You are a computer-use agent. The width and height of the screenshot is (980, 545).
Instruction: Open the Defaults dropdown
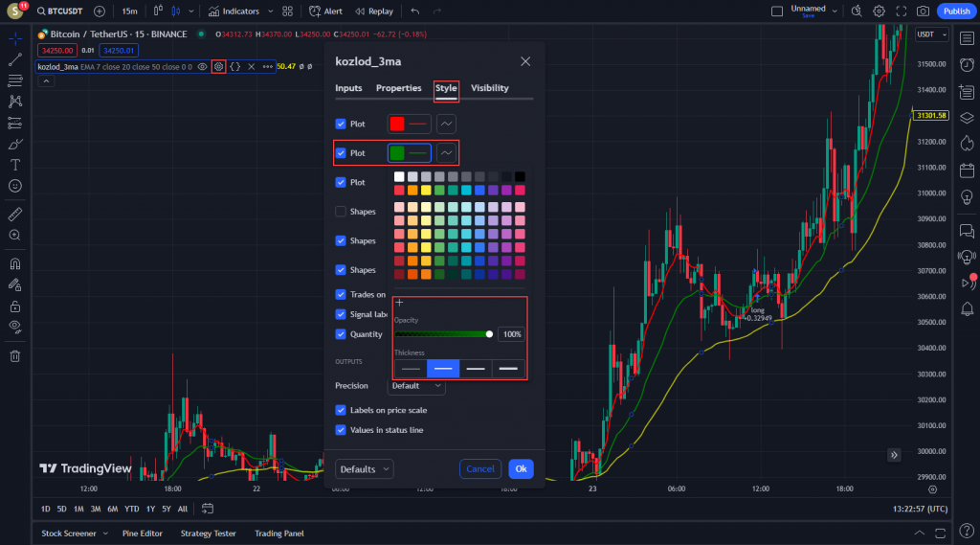pyautogui.click(x=365, y=468)
